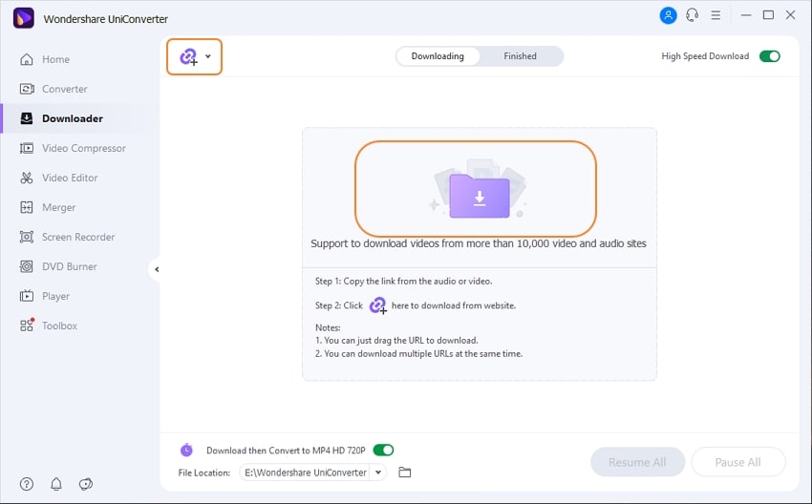Open the user account icon
Viewport: 812px width, 504px height.
click(668, 15)
